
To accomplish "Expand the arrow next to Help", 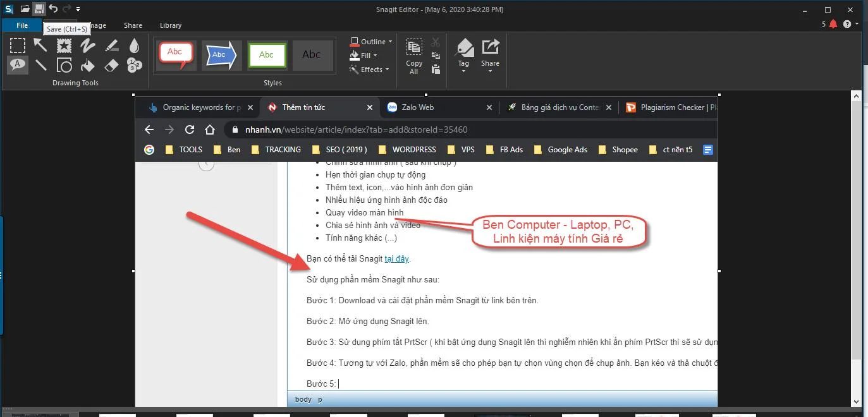I will coord(857,25).
